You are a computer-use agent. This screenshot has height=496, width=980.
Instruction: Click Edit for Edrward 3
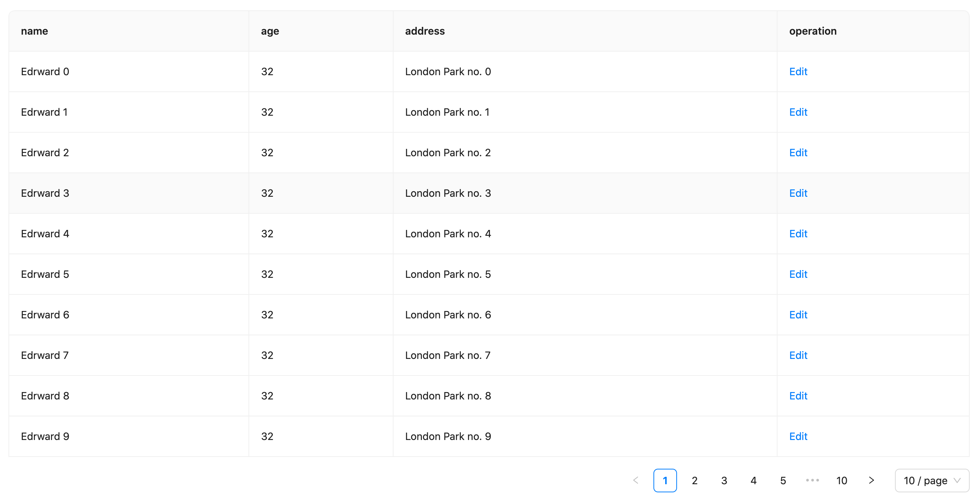pos(798,193)
